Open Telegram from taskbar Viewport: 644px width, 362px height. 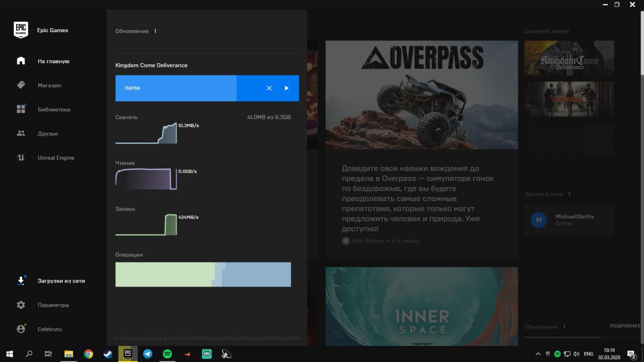(147, 354)
